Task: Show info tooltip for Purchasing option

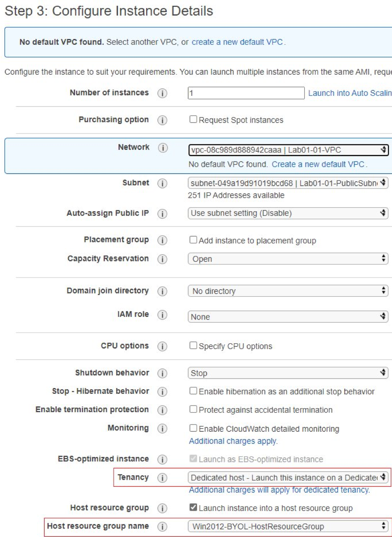Action: click(162, 120)
